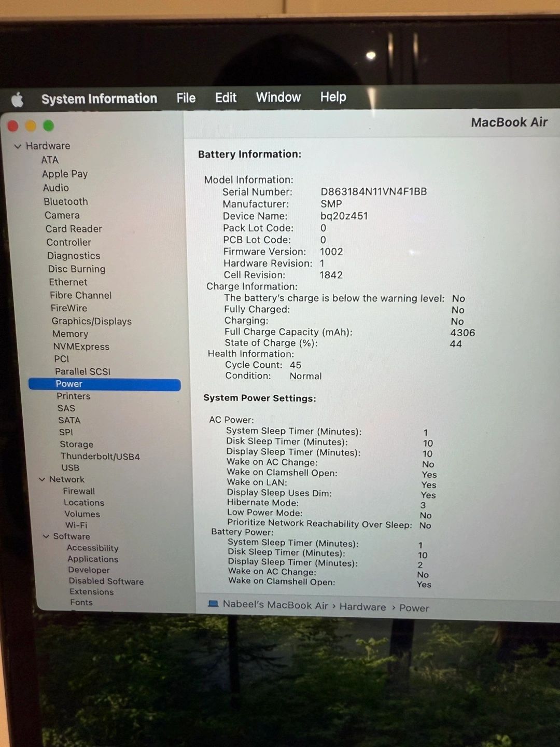The image size is (560, 747).
Task: Select PCI in the sidebar
Action: [x=61, y=359]
